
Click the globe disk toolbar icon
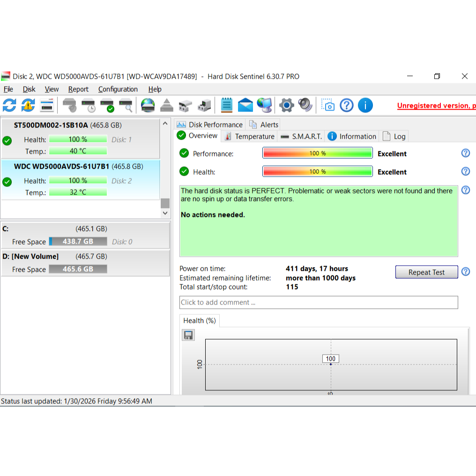[148, 105]
